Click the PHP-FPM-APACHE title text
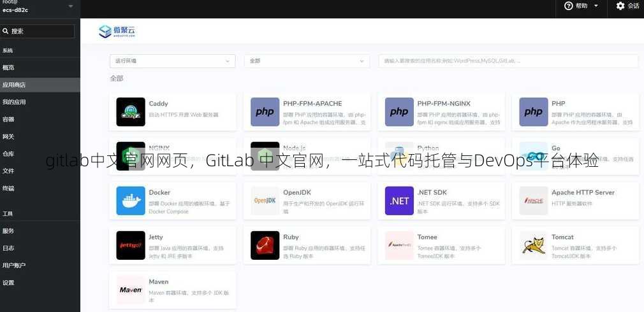 312,104
